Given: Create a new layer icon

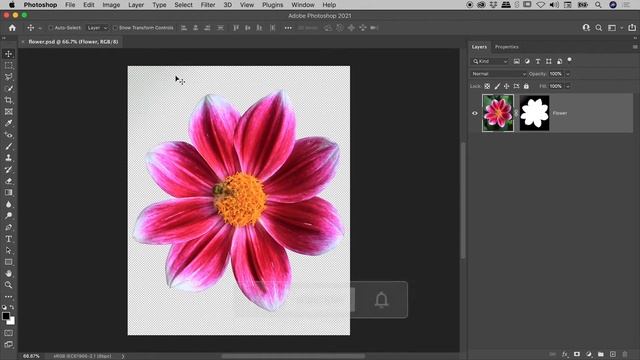Looking at the screenshot, I should tap(613, 354).
